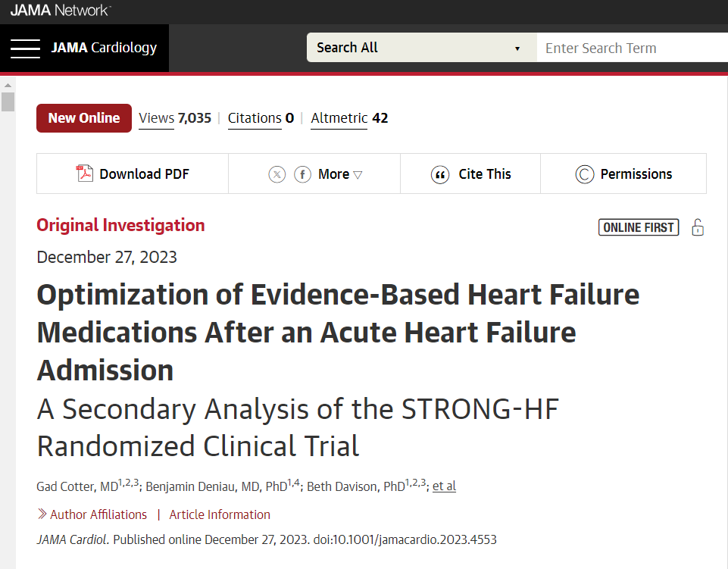The height and width of the screenshot is (569, 728).
Task: Click the New Online button
Action: click(84, 118)
